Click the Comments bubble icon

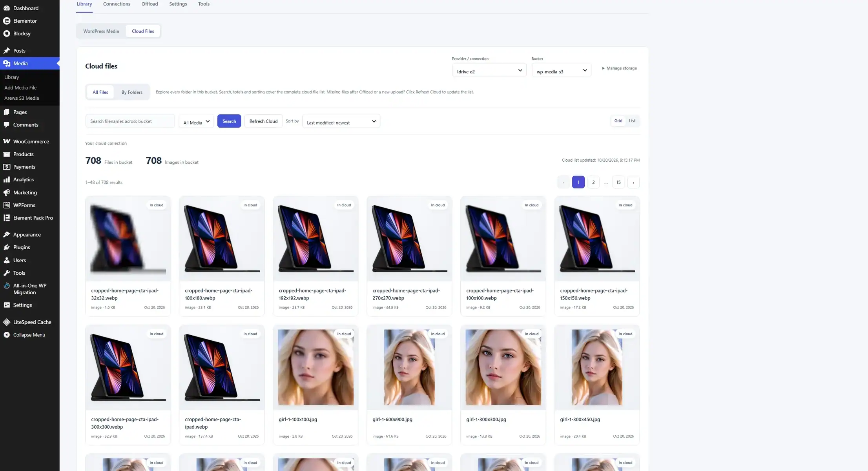coord(7,125)
